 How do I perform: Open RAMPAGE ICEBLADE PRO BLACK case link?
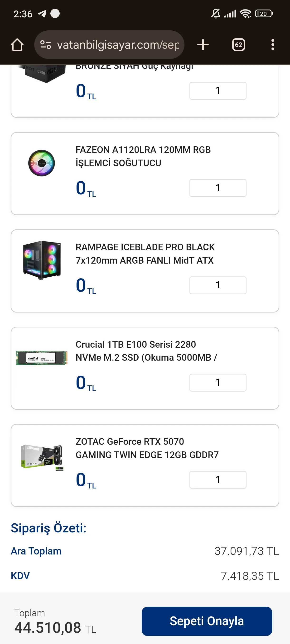pyautogui.click(x=145, y=254)
